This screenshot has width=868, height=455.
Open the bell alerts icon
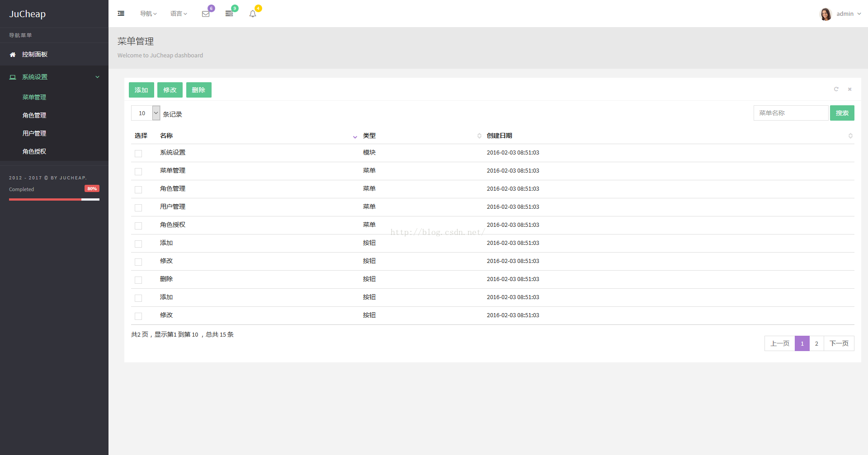click(253, 14)
